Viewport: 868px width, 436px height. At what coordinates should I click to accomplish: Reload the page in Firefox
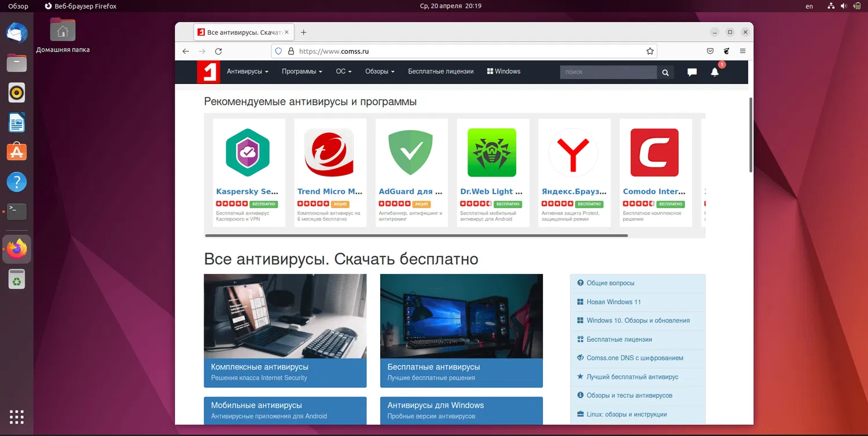[x=218, y=51]
